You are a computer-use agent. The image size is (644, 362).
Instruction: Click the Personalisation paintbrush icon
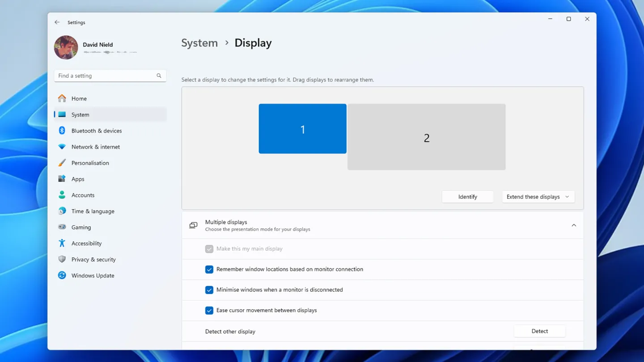(x=62, y=163)
